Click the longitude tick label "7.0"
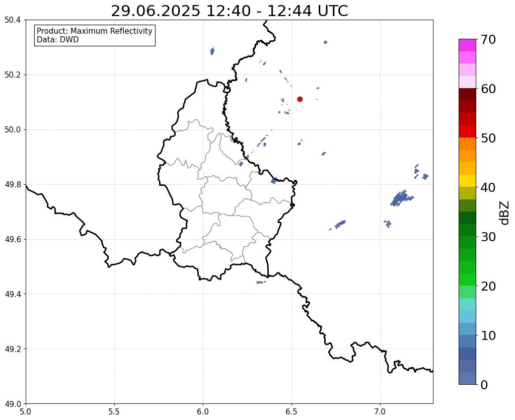 (380, 412)
